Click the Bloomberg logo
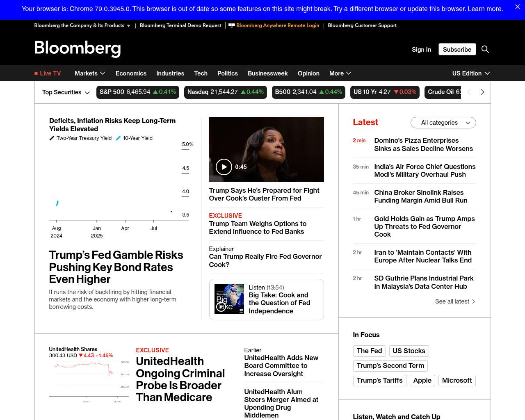The height and width of the screenshot is (420, 525). tap(78, 49)
